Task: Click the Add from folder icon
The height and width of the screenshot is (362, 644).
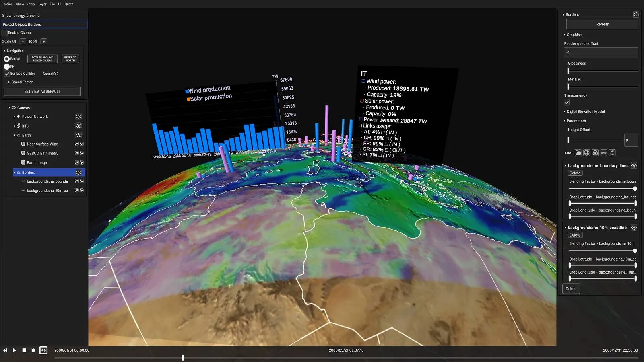Action: [578, 153]
